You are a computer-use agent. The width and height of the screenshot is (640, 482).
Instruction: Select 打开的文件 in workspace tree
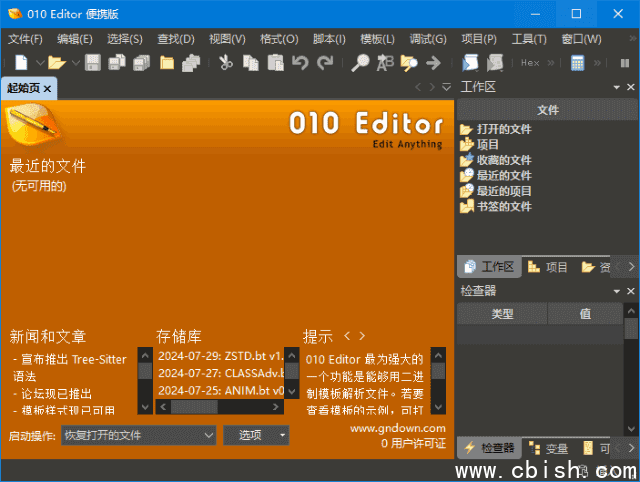click(x=504, y=129)
